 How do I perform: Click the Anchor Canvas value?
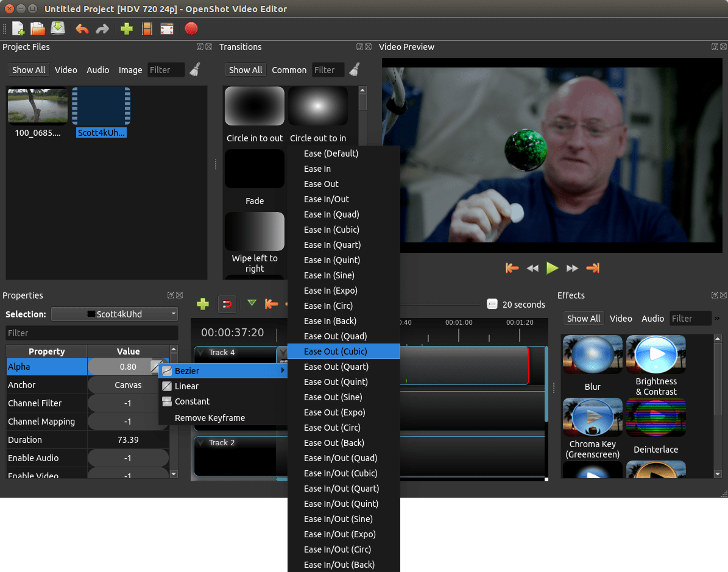coord(128,385)
